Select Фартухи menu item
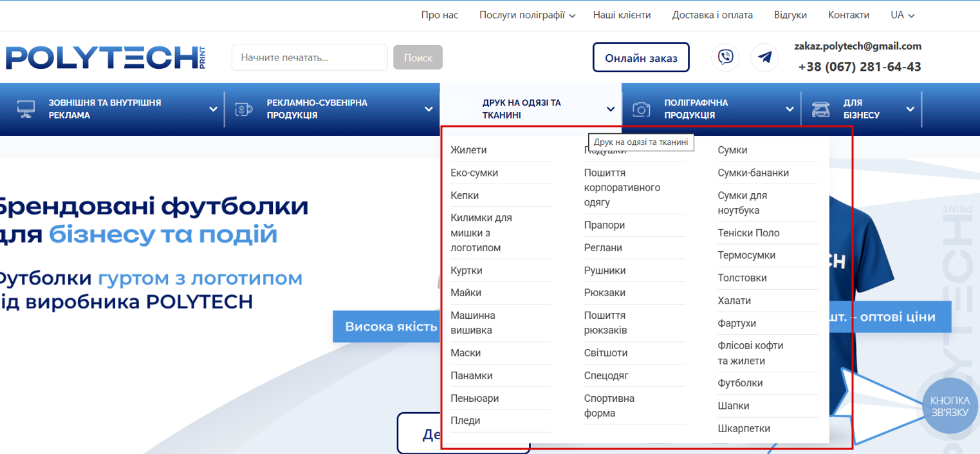Image resolution: width=980 pixels, height=454 pixels. (x=737, y=323)
